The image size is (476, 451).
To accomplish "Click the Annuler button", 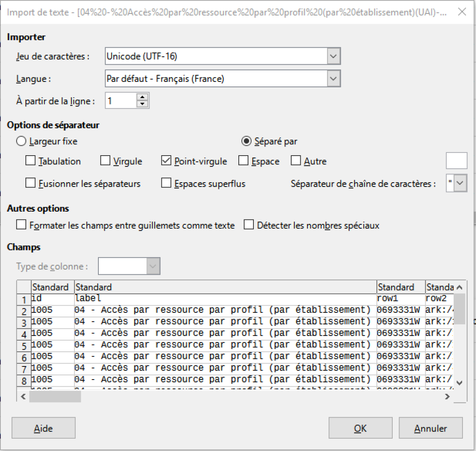I will [430, 428].
